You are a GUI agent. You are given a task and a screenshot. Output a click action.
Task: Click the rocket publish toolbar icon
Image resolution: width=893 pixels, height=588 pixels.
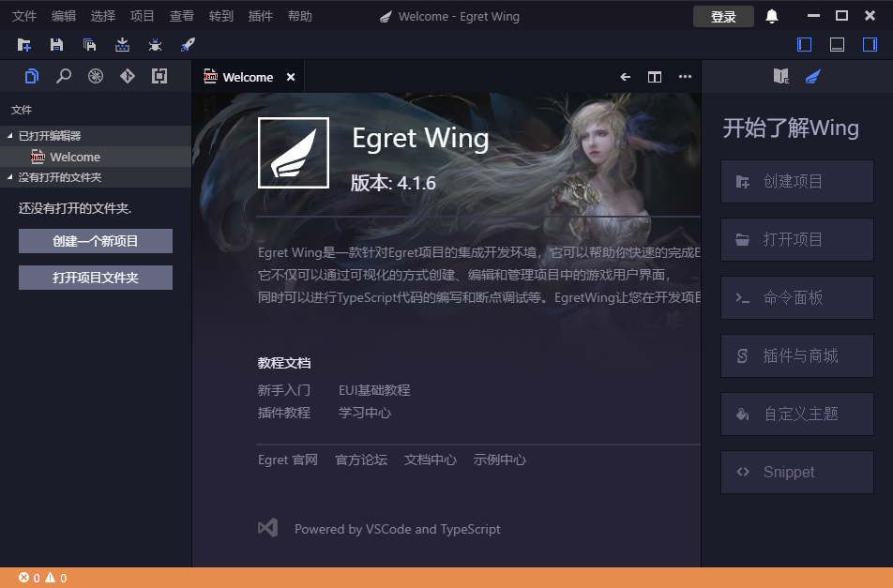[x=188, y=44]
